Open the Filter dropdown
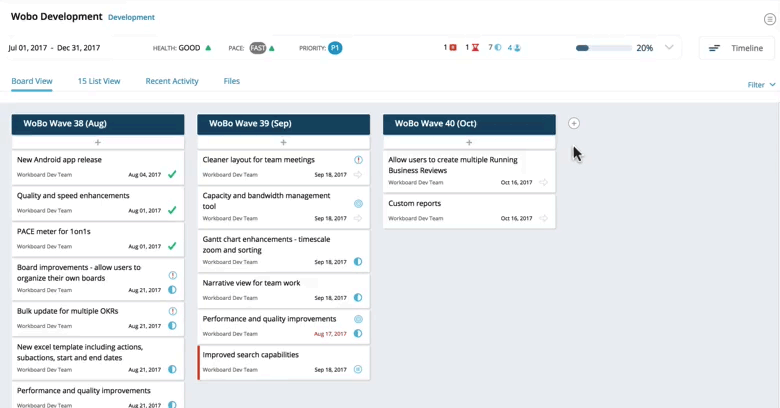The image size is (780, 408). click(761, 85)
